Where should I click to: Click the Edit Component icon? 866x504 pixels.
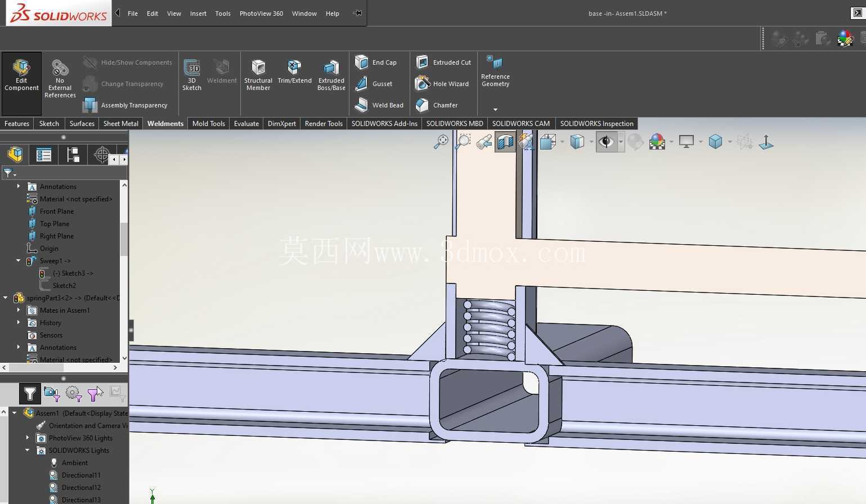coord(21,76)
